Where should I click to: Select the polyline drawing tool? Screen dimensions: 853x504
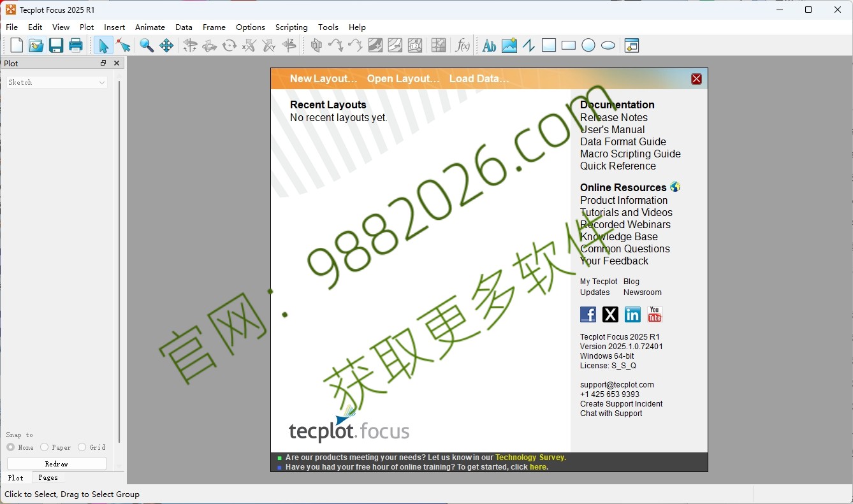(x=529, y=45)
